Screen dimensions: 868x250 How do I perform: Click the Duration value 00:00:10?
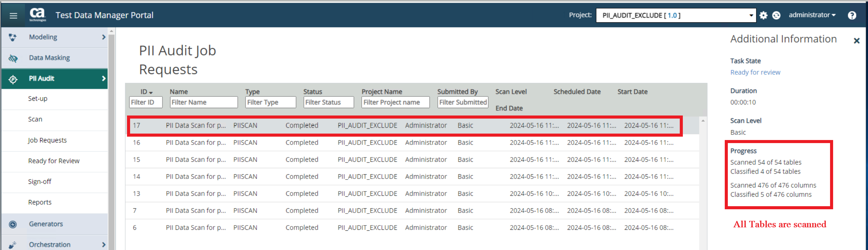pyautogui.click(x=743, y=102)
